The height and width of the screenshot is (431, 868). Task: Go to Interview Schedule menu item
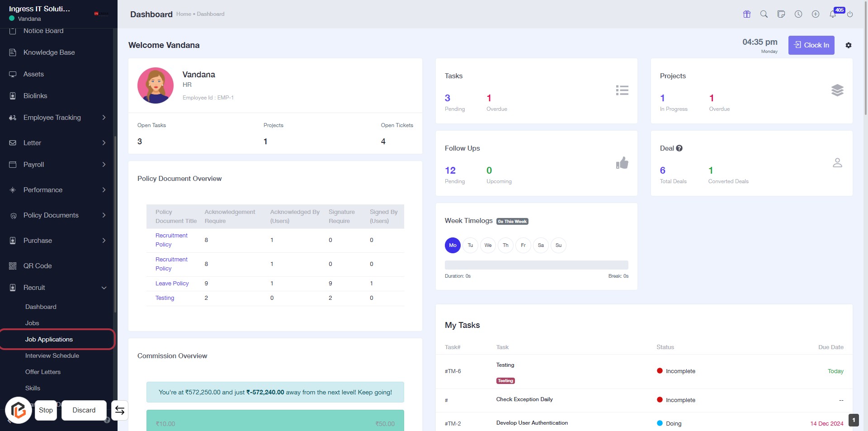pos(52,355)
